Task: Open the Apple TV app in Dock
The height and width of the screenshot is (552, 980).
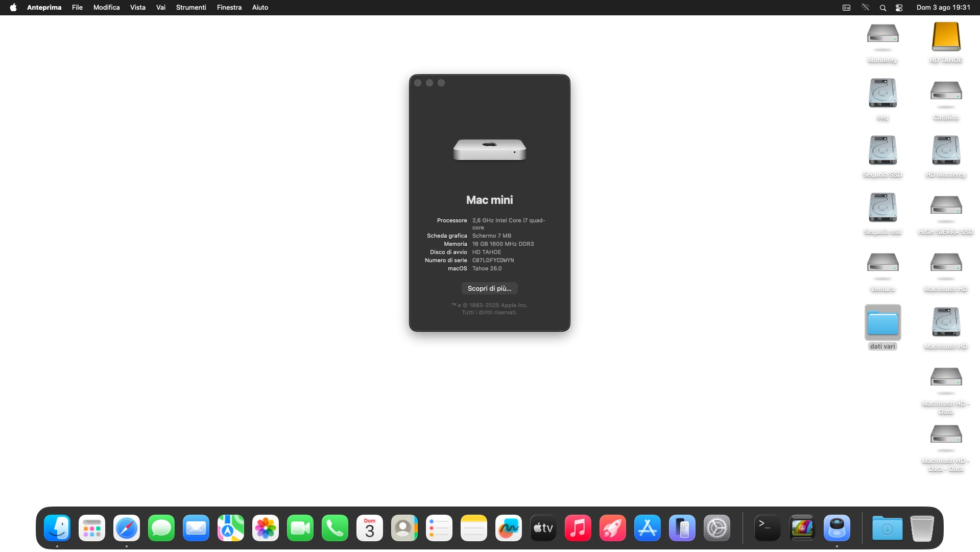Action: (x=543, y=528)
